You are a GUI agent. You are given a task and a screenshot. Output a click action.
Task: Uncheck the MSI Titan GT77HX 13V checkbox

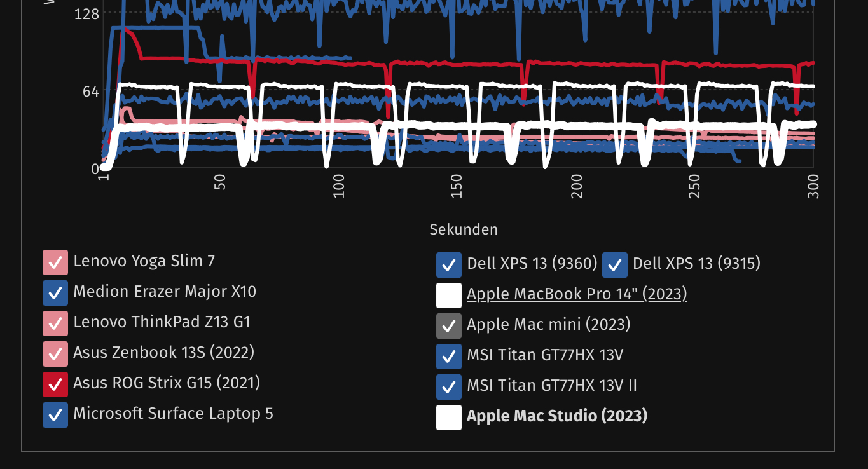(449, 357)
